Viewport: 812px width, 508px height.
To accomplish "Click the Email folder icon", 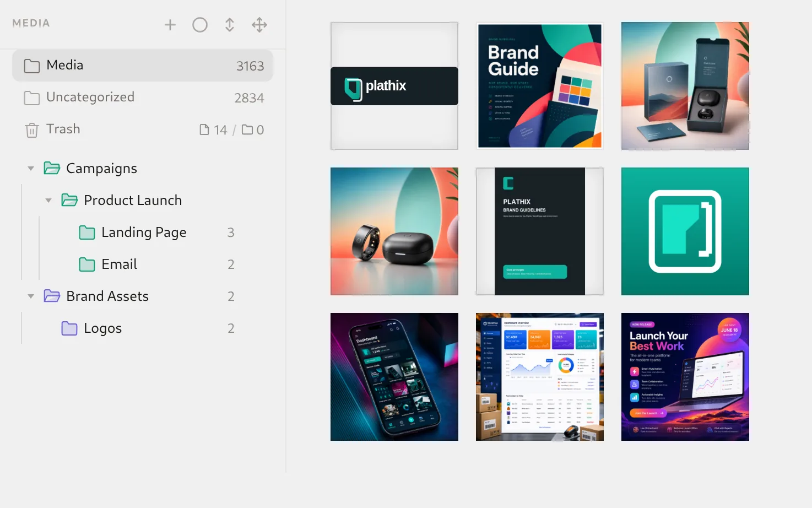I will pos(87,264).
